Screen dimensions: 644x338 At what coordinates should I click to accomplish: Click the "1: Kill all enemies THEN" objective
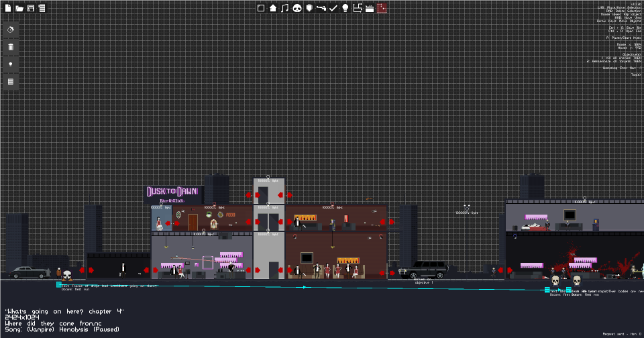coord(621,58)
